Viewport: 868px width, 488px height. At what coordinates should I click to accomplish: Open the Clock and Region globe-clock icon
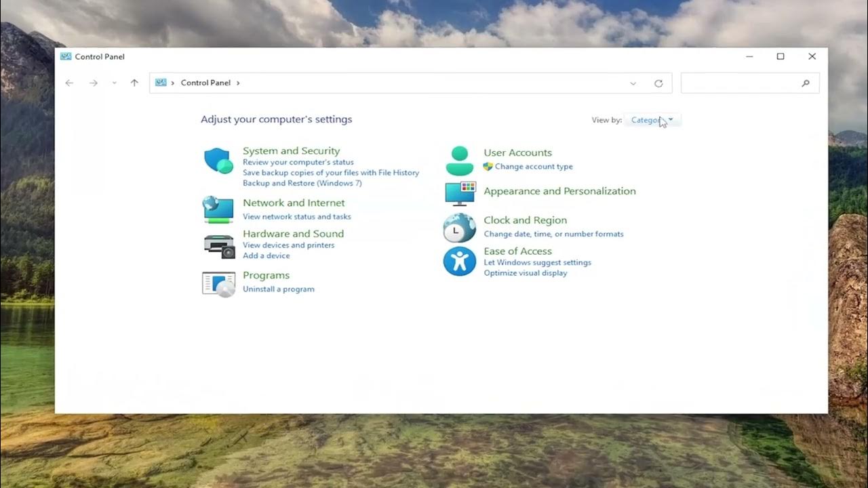point(459,228)
